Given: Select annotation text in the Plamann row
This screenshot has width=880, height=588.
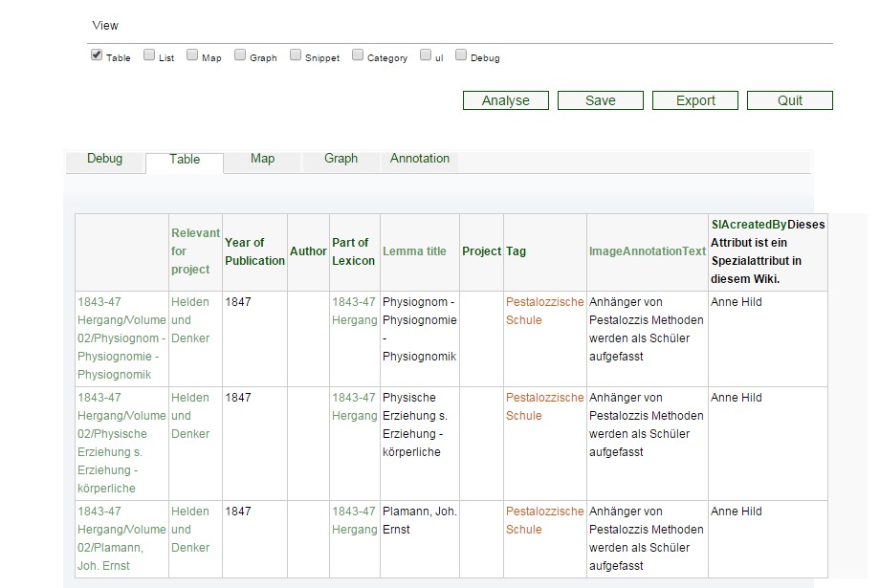Looking at the screenshot, I should point(646,538).
